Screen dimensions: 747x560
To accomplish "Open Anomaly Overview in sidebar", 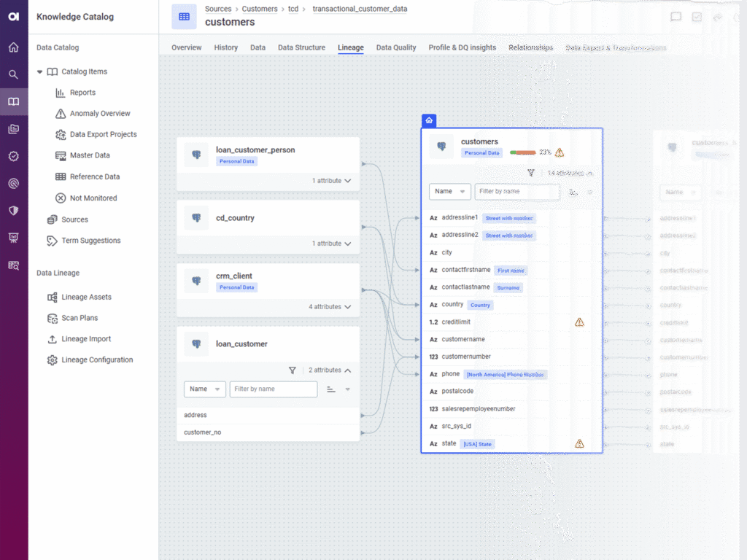I will click(100, 113).
